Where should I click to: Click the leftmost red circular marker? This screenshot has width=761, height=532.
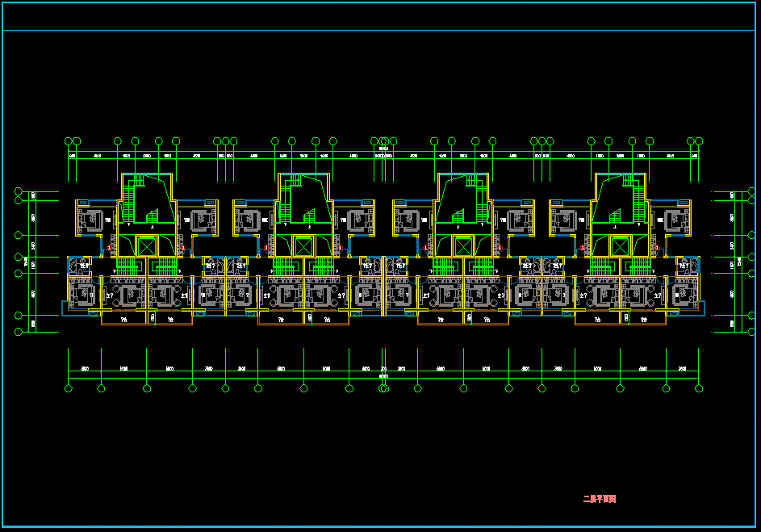tap(111, 248)
